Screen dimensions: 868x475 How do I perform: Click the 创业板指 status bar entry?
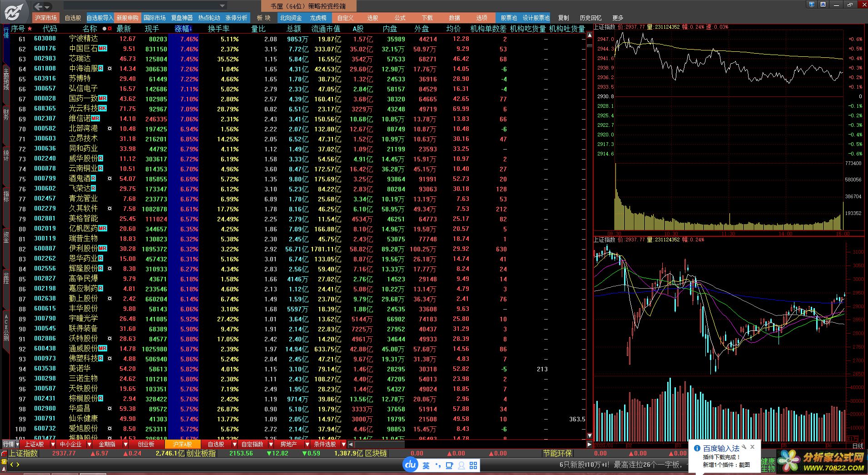click(201, 453)
